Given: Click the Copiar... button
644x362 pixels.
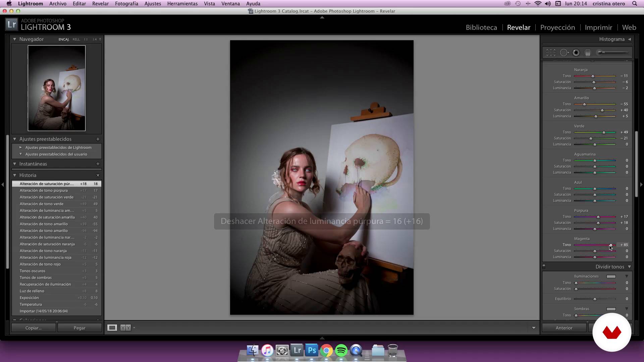Looking at the screenshot, I should point(34,328).
